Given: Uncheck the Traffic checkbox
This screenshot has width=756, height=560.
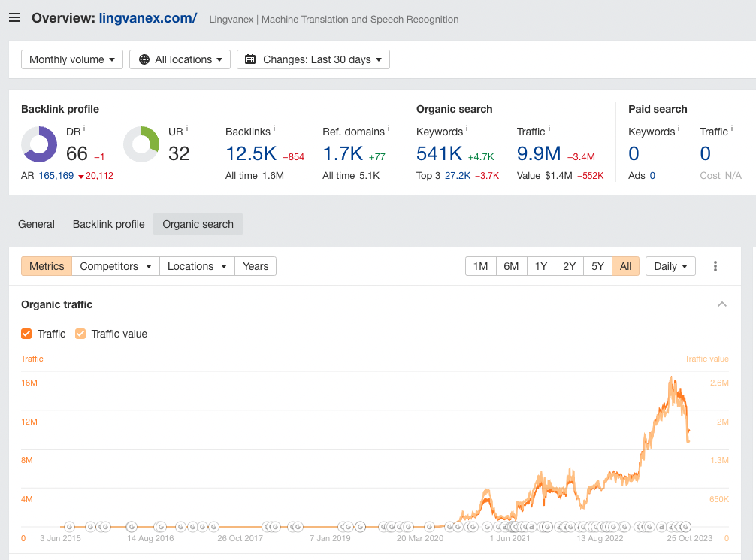Looking at the screenshot, I should 26,334.
